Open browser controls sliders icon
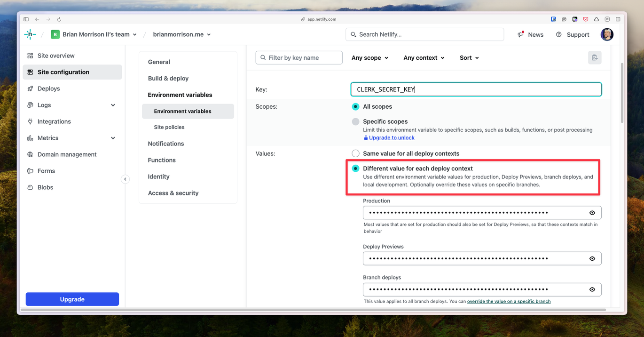The height and width of the screenshot is (337, 644). tap(607, 19)
